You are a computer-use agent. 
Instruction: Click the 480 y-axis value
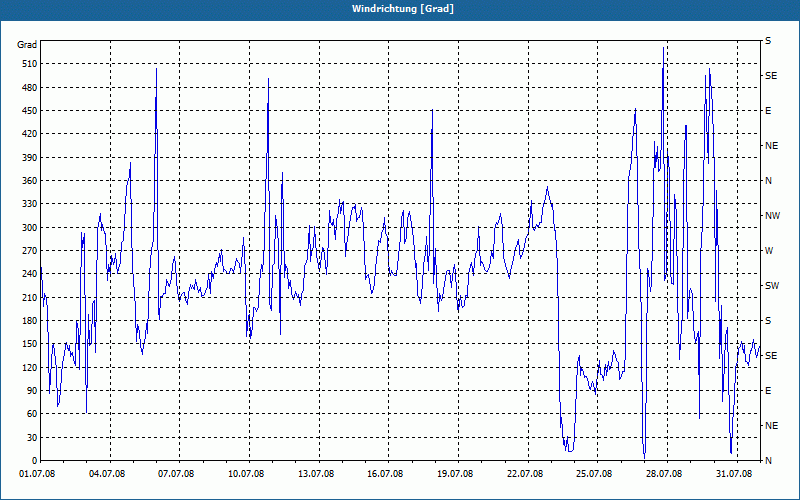click(30, 88)
